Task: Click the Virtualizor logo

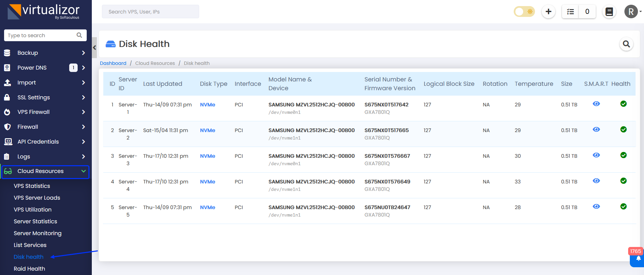Action: [44, 12]
